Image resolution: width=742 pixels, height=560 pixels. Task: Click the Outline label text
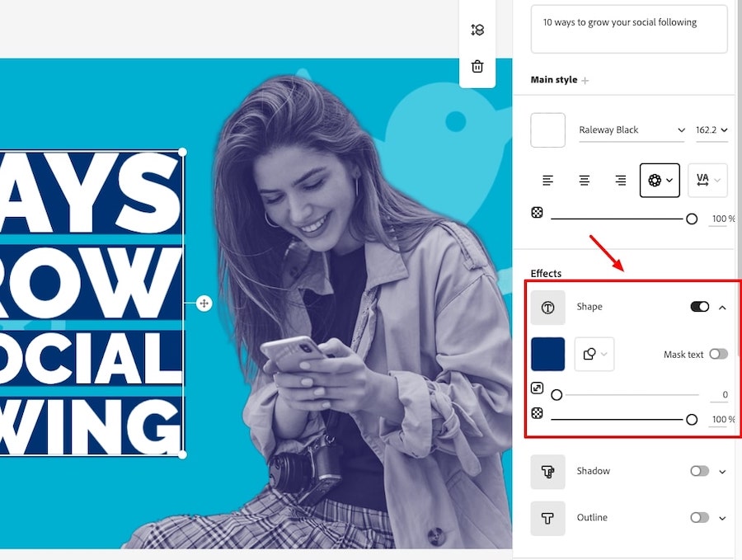coord(592,517)
